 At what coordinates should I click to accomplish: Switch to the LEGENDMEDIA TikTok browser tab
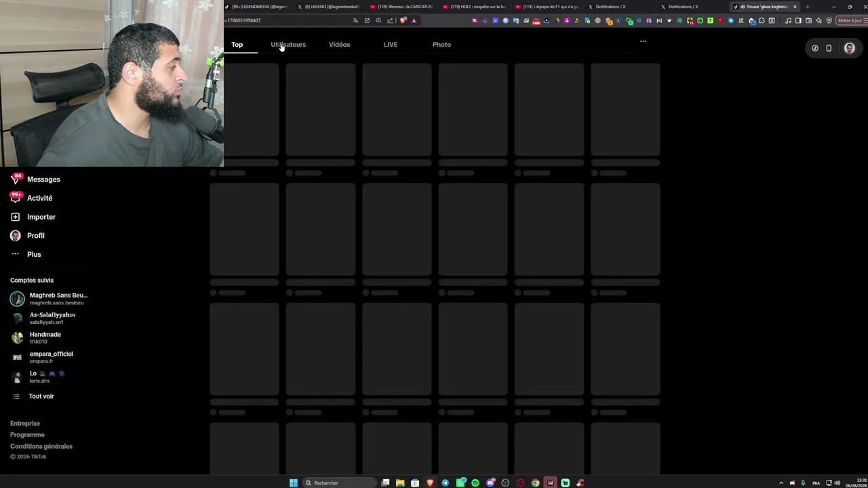click(258, 7)
